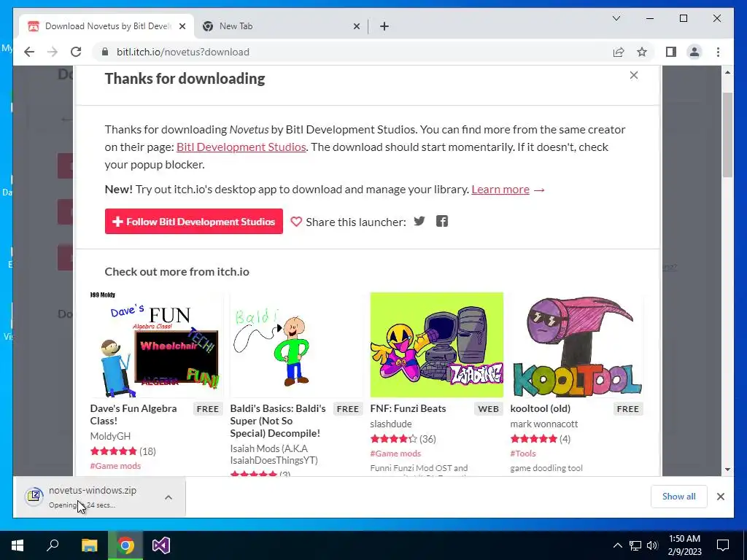Open File Explorer from taskbar

[x=89, y=545]
